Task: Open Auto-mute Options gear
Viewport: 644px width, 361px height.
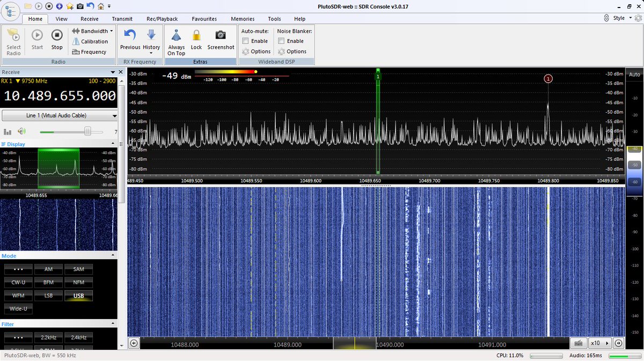Action: pos(256,51)
